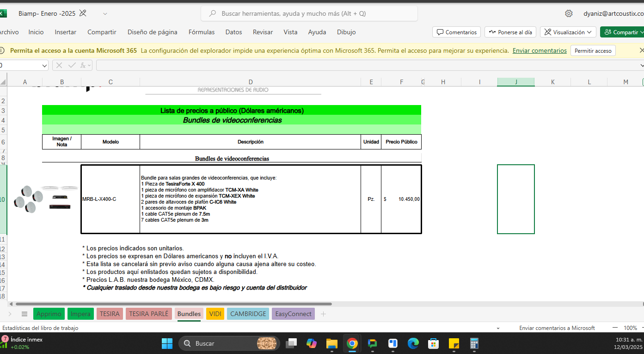Open File Explorer from the taskbar
Viewport: 644px width, 354px height.
click(332, 343)
